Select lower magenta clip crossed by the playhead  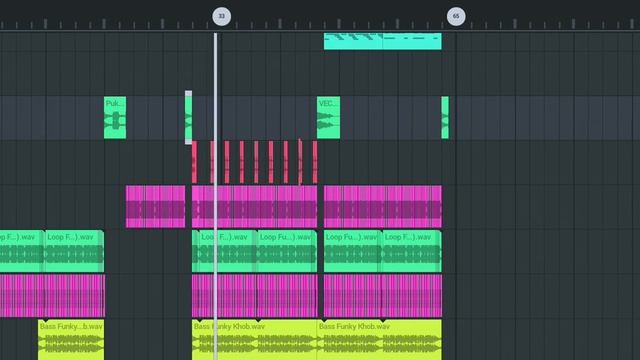coord(254,296)
